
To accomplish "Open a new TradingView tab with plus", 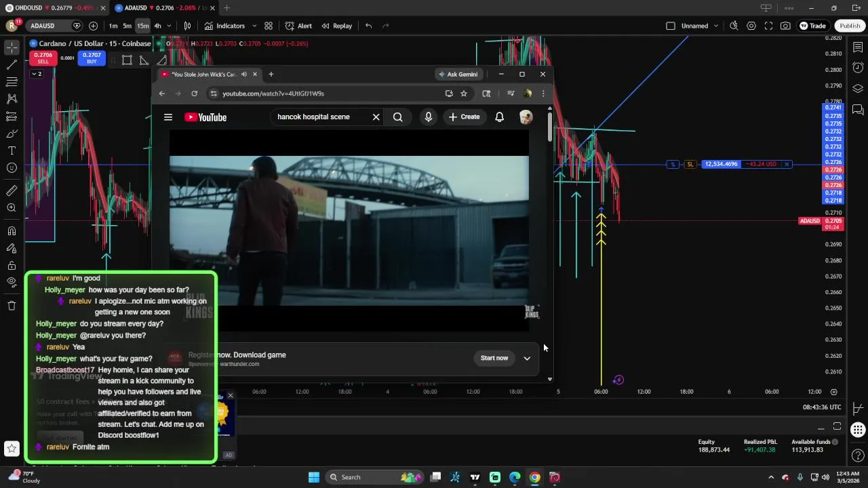I will 226,8.
